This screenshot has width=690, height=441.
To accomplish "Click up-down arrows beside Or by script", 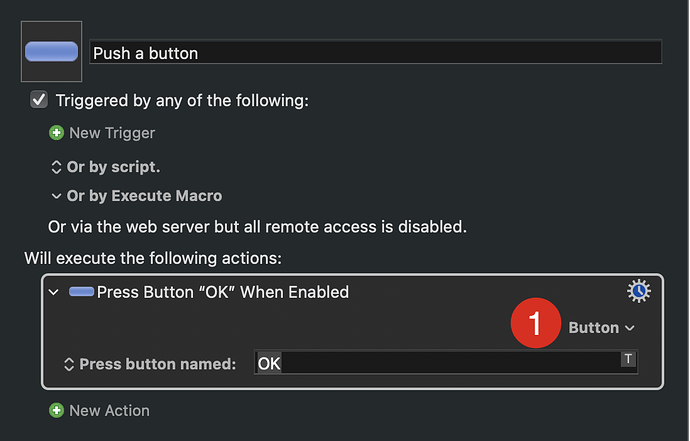I will 56,167.
